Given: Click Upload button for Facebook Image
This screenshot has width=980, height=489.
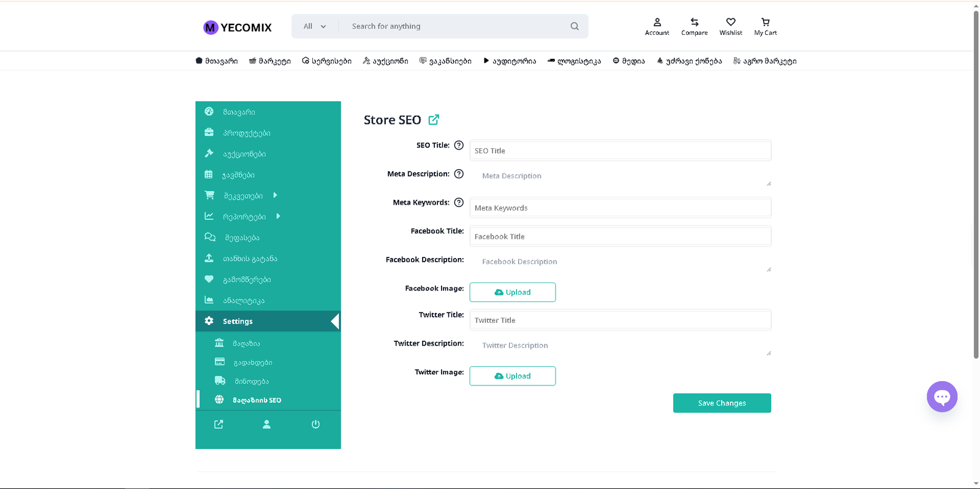Looking at the screenshot, I should (x=512, y=292).
